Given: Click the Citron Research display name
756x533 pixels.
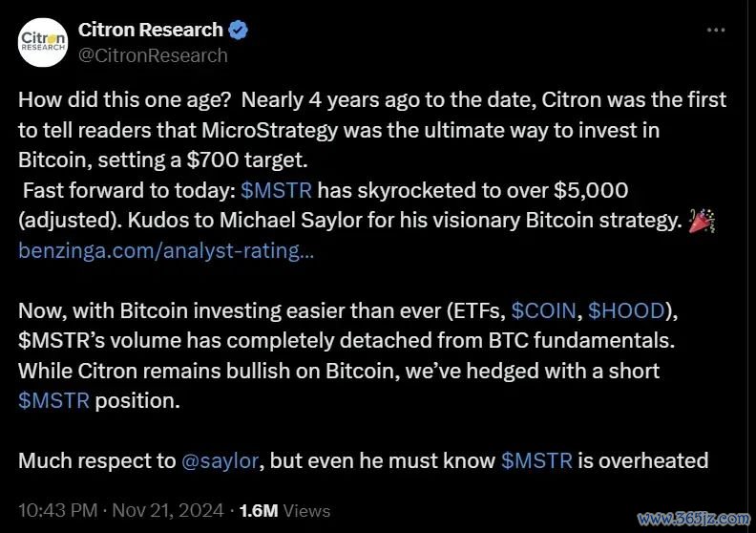Looking at the screenshot, I should pos(151,30).
